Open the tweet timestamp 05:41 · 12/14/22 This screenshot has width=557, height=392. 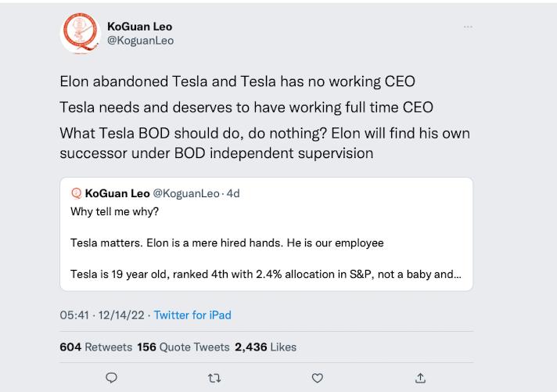click(x=102, y=315)
